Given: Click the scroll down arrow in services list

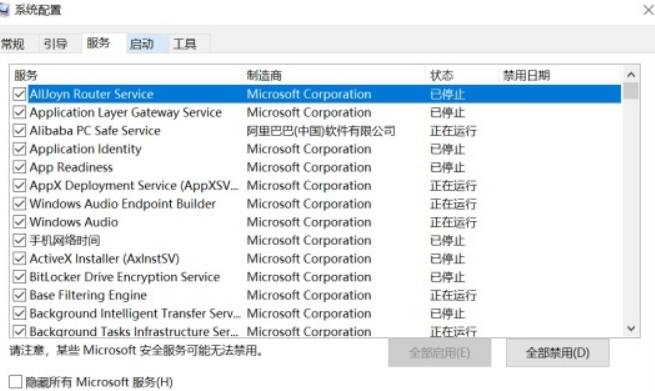Looking at the screenshot, I should [631, 329].
